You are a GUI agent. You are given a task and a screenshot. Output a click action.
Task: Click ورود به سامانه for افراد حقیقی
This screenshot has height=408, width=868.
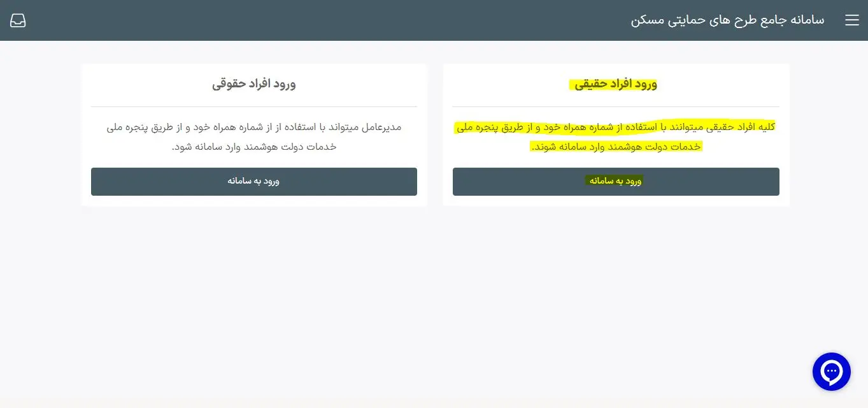[616, 182]
